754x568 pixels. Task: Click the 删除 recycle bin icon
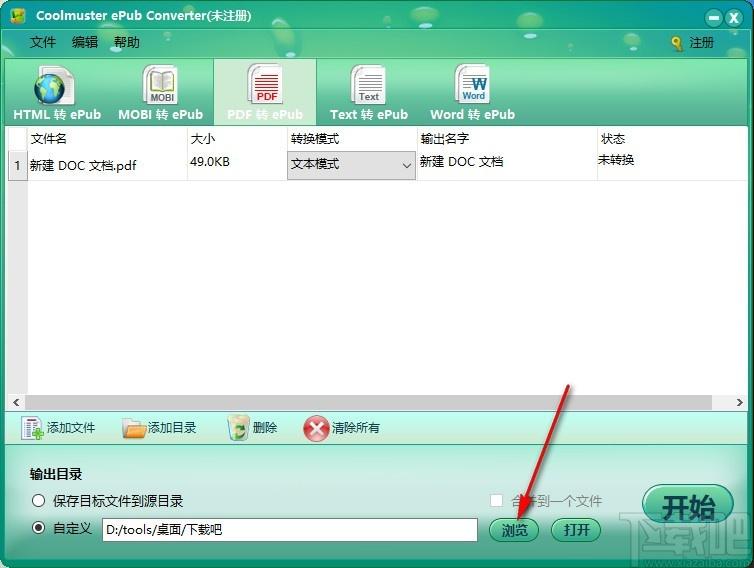(x=238, y=428)
